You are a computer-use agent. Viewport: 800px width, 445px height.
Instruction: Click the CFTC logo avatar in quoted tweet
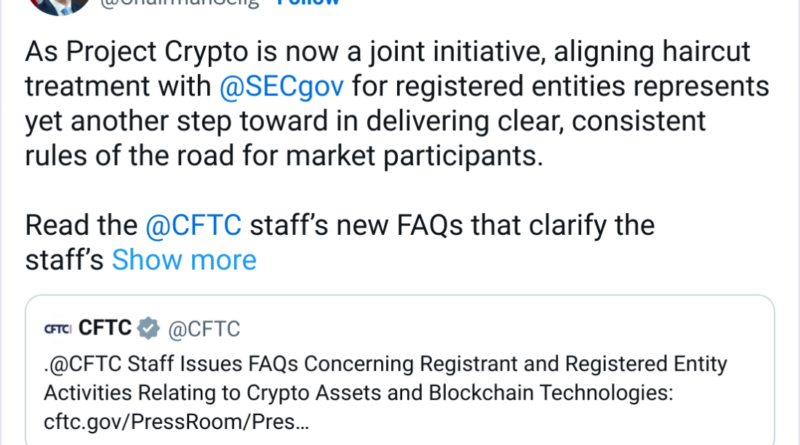pyautogui.click(x=58, y=330)
